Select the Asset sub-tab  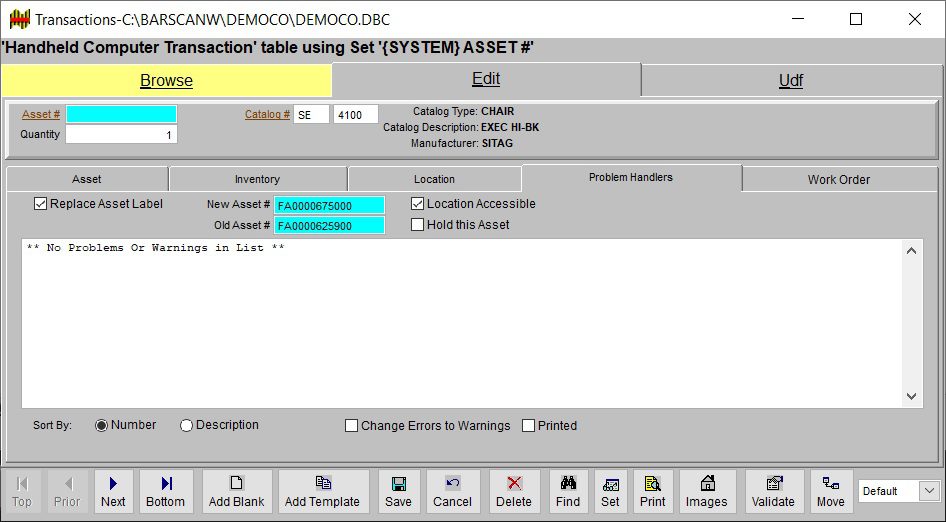coord(87,179)
